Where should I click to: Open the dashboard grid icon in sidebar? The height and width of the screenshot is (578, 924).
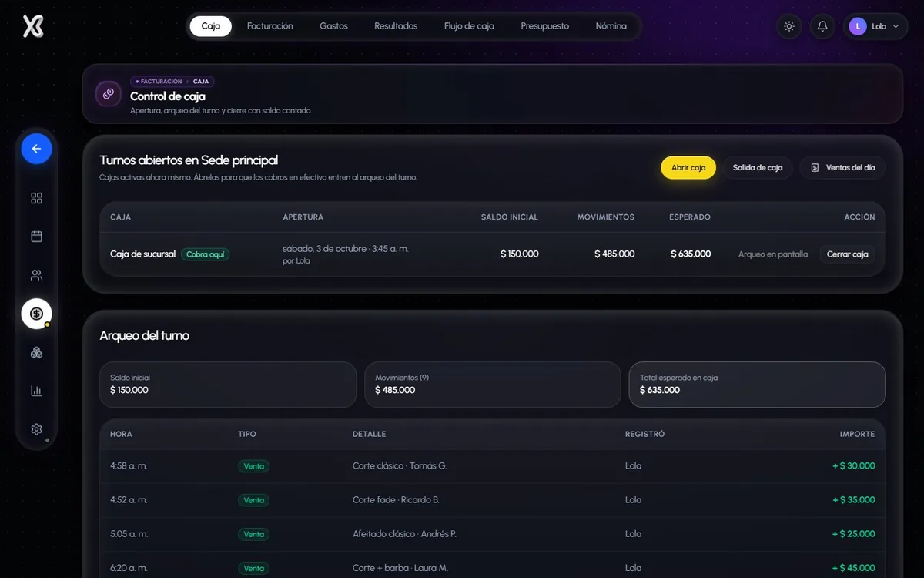point(36,198)
